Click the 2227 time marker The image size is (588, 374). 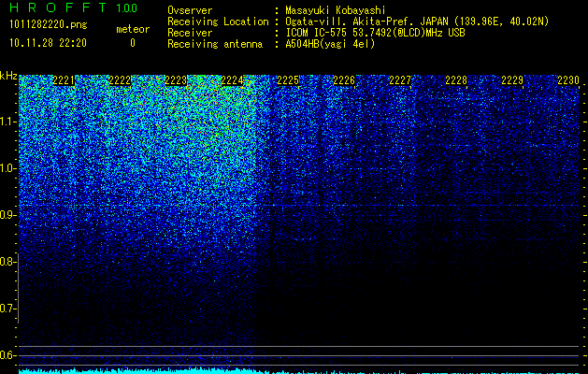coord(400,80)
